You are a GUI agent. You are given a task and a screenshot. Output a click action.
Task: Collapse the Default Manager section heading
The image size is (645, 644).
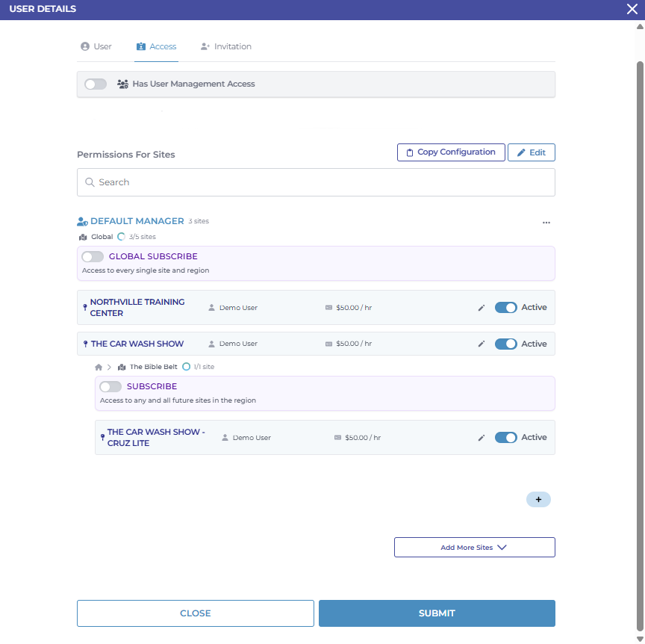click(x=137, y=222)
